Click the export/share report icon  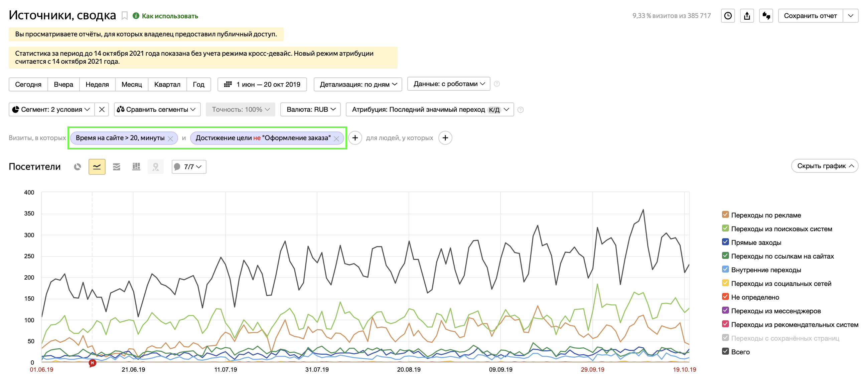747,16
